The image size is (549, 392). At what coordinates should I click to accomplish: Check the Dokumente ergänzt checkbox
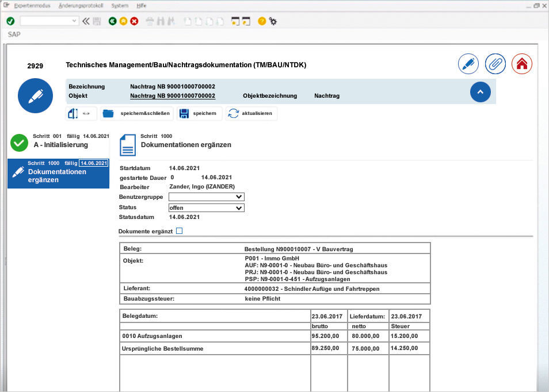(180, 230)
